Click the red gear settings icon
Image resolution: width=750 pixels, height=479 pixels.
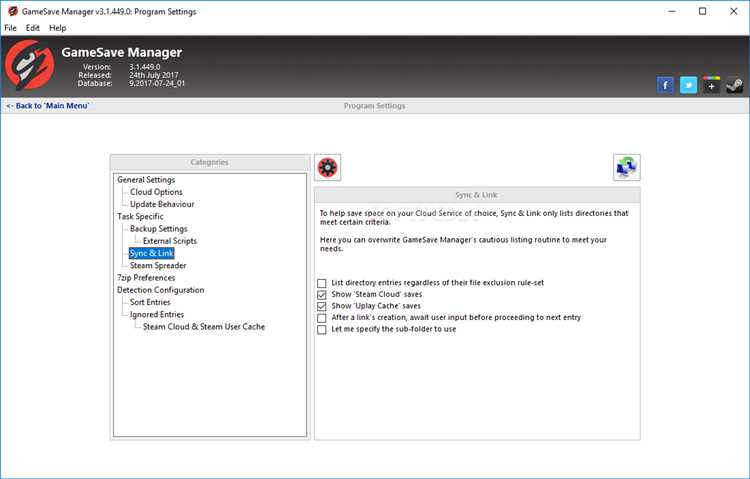point(328,167)
